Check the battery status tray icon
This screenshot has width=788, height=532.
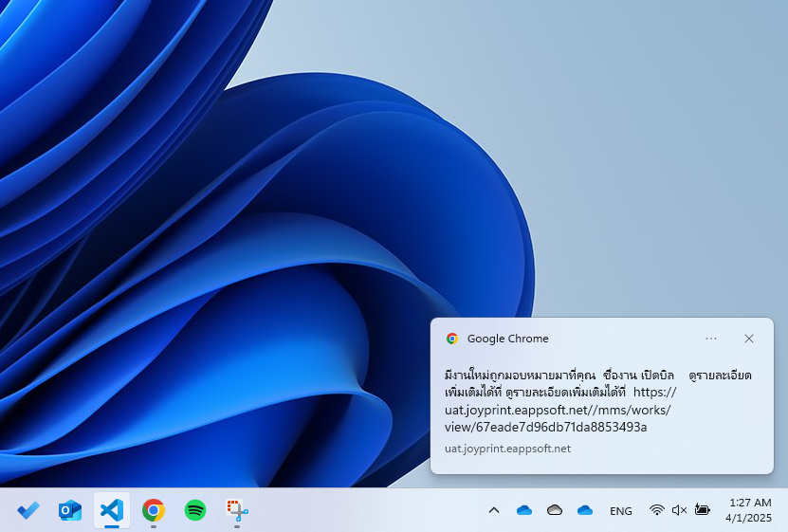click(x=702, y=510)
